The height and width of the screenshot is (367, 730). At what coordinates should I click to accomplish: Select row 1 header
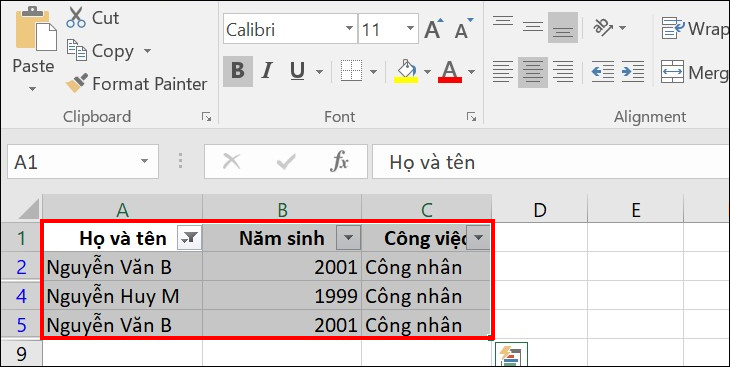click(x=21, y=238)
